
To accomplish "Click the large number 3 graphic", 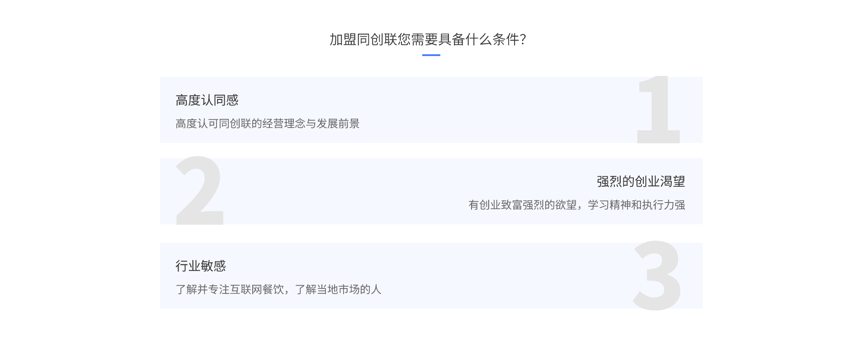I will (x=657, y=276).
